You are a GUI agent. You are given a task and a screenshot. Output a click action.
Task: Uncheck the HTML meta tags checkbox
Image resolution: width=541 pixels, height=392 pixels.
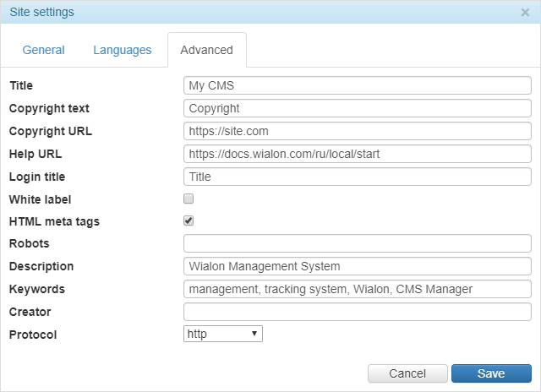[189, 221]
